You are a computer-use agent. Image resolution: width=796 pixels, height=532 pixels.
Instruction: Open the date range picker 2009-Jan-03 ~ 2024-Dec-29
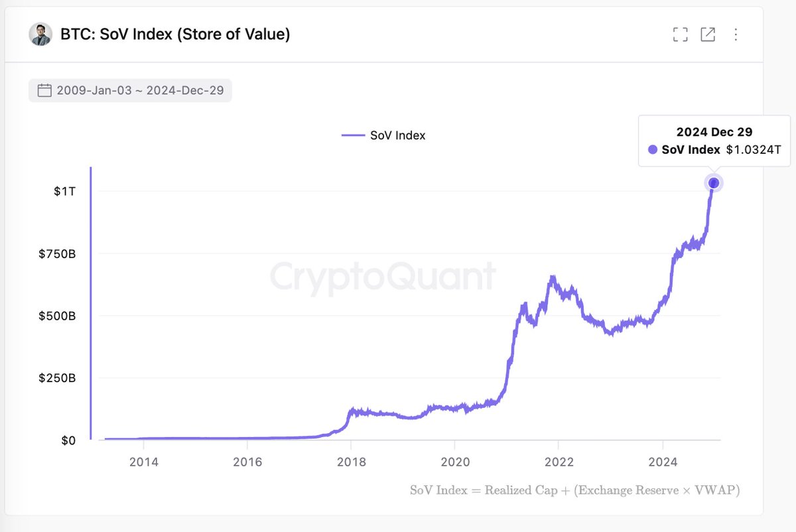coord(130,90)
